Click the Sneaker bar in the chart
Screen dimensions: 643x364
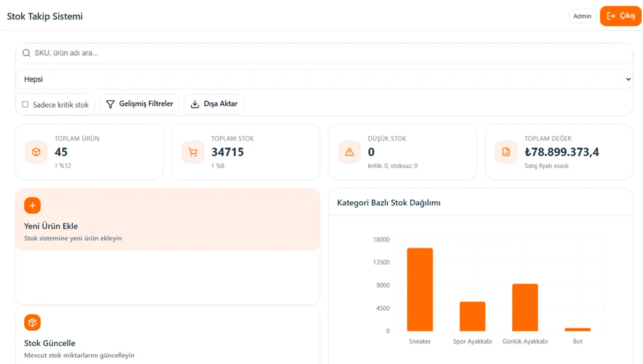[x=420, y=289]
